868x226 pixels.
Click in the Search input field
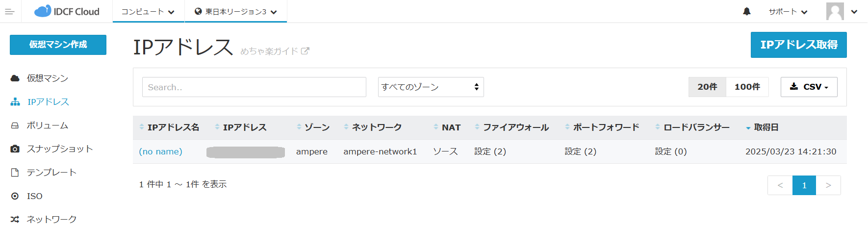click(254, 87)
